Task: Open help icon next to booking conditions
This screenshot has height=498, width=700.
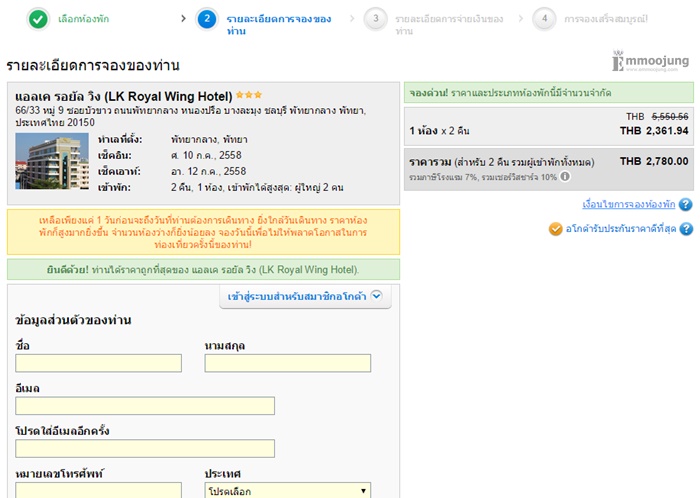Action: (x=686, y=204)
